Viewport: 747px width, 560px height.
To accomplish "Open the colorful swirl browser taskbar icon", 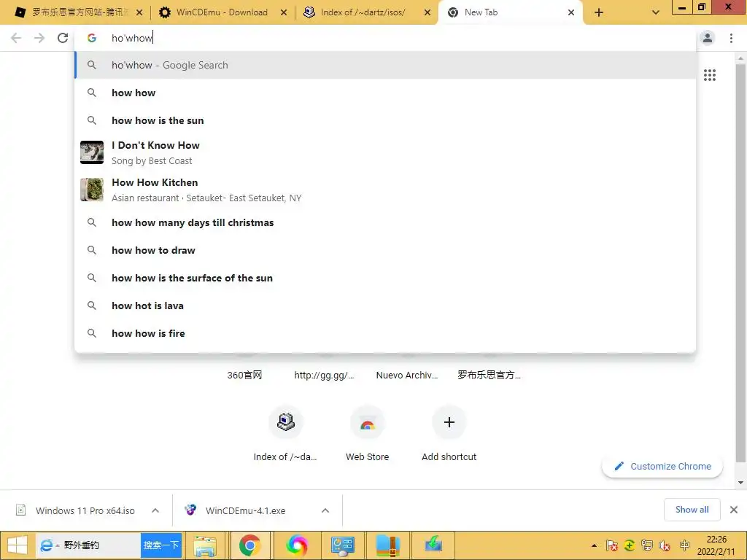I will (296, 545).
